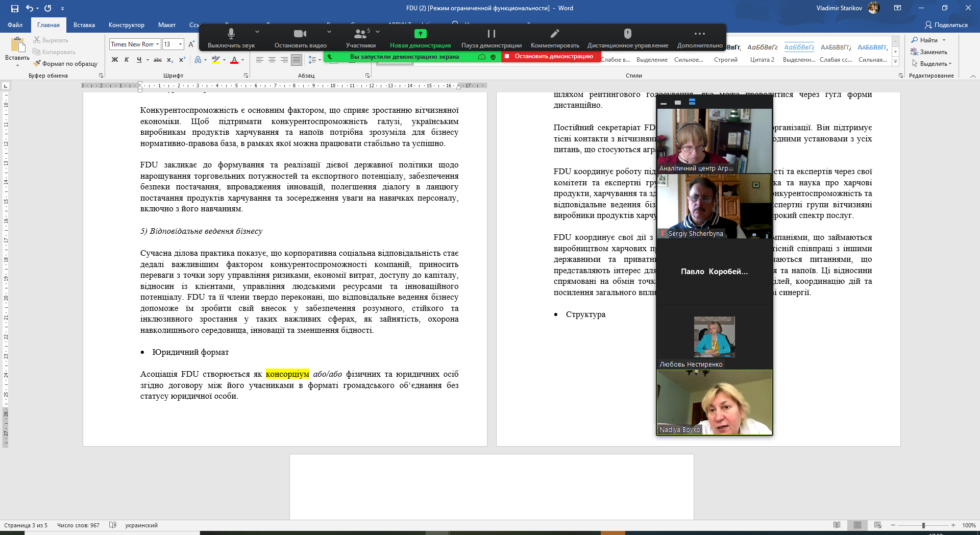Click Остановить демонстрацию button
The image size is (980, 535).
pyautogui.click(x=551, y=56)
